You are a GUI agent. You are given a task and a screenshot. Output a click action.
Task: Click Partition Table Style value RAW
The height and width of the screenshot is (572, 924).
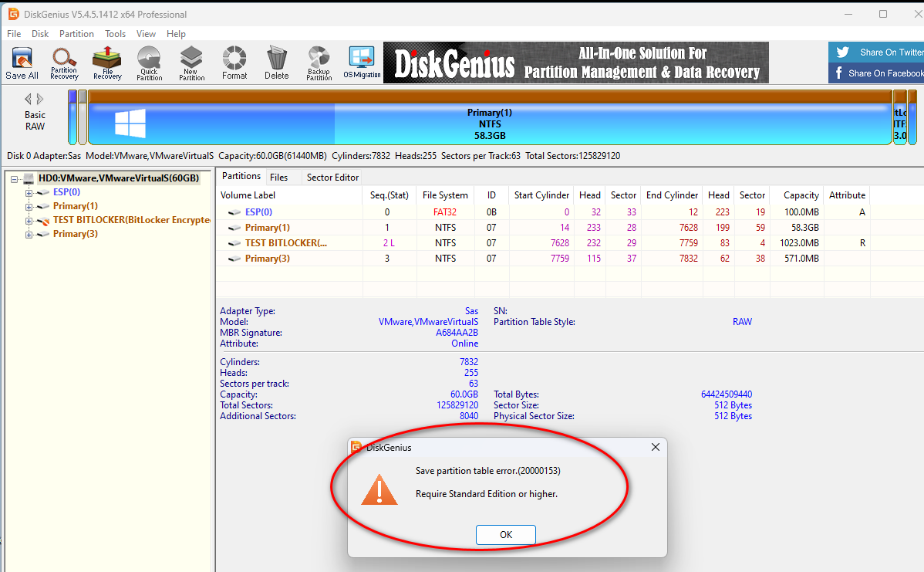coord(742,321)
